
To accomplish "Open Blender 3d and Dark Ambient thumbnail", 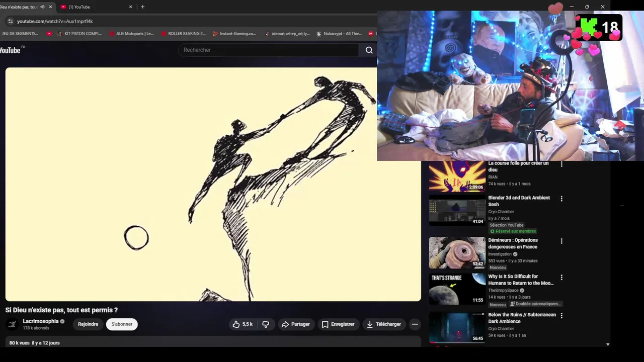I will [457, 211].
